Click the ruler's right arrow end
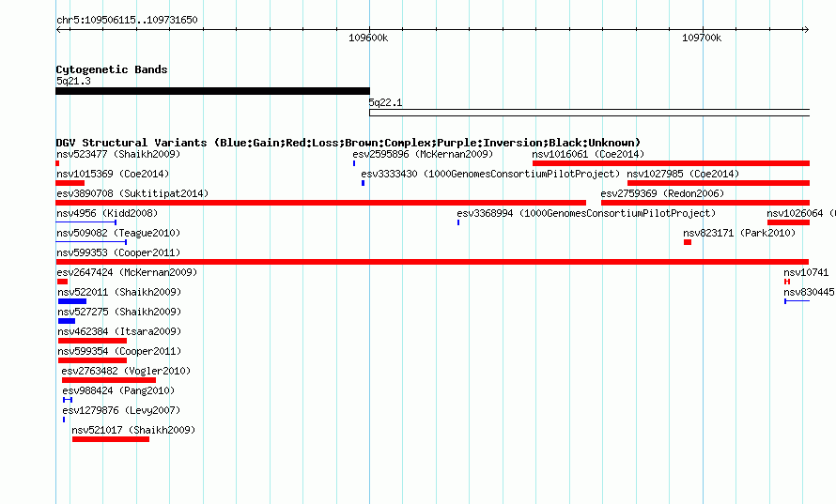836x504 pixels. point(806,30)
